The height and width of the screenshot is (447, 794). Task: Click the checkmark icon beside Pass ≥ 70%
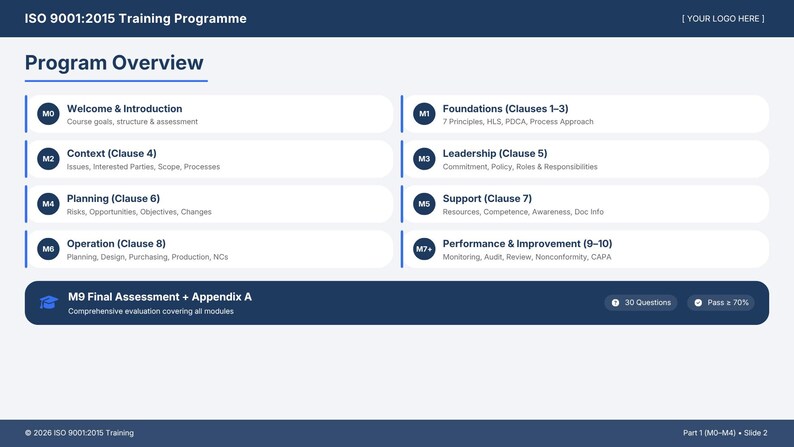click(698, 303)
